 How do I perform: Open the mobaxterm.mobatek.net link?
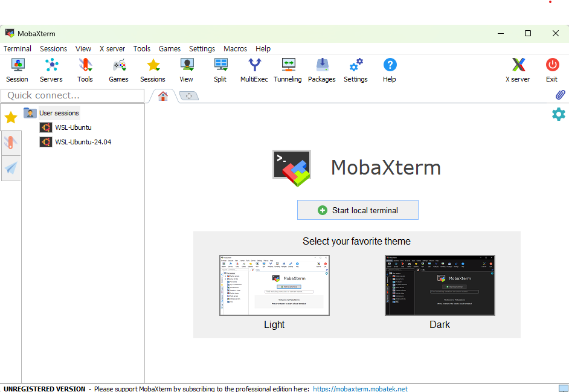click(360, 389)
